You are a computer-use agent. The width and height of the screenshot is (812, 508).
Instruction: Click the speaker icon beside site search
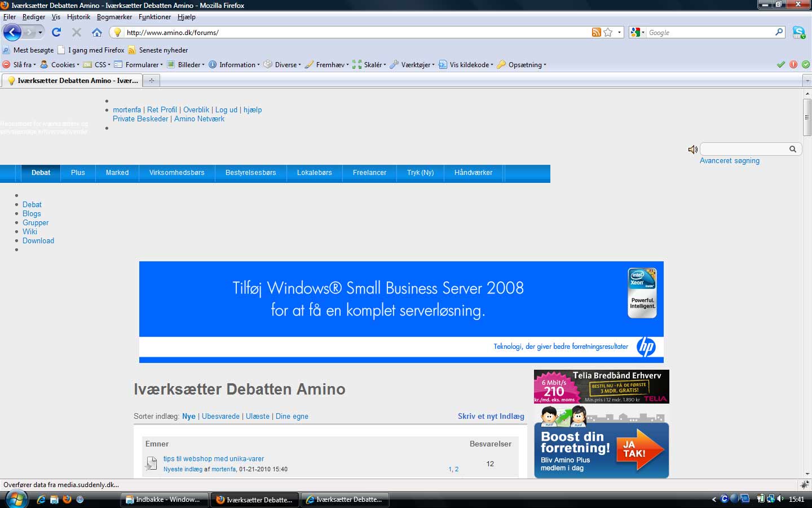pos(692,150)
